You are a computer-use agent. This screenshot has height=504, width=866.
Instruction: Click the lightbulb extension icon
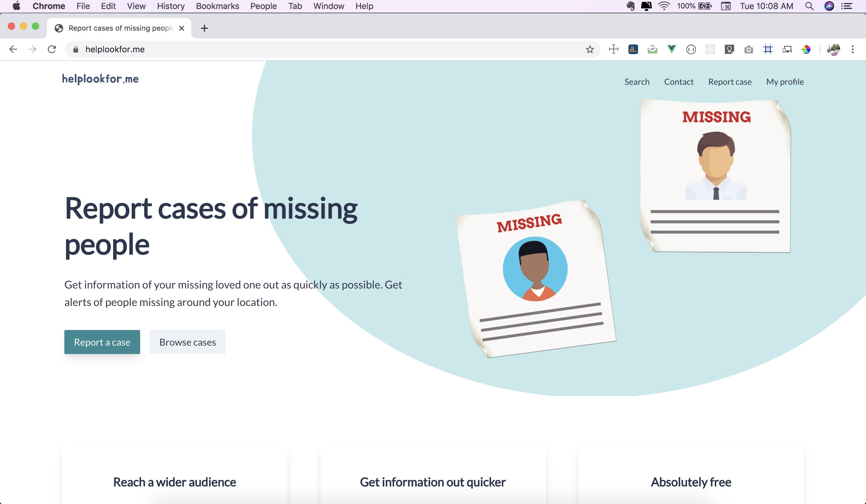pos(729,50)
